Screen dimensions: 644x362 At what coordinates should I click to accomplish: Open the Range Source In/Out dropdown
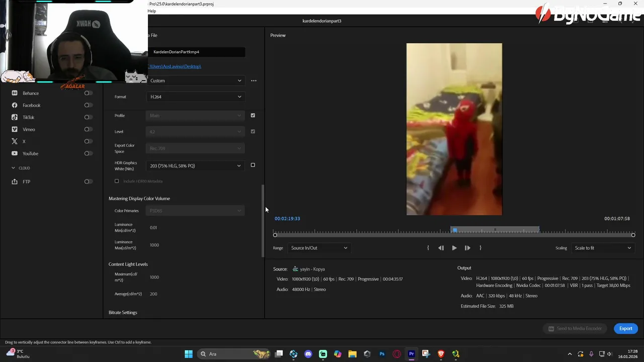point(319,248)
